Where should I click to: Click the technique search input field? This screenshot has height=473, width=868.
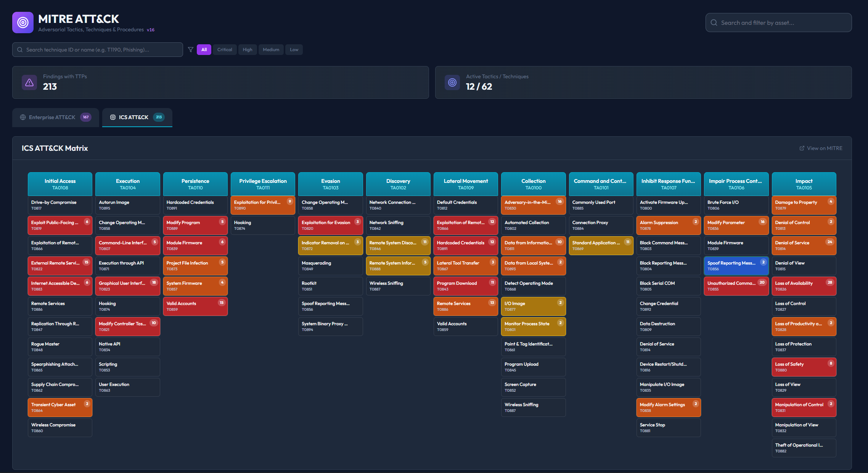click(x=97, y=49)
